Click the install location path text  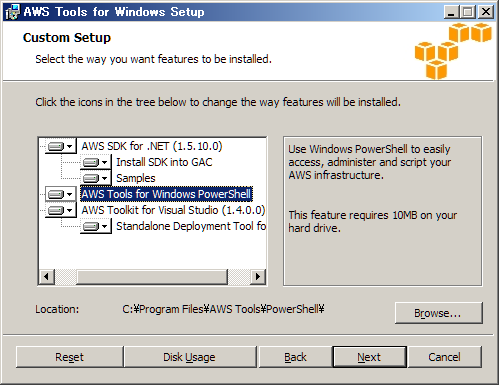pyautogui.click(x=223, y=309)
